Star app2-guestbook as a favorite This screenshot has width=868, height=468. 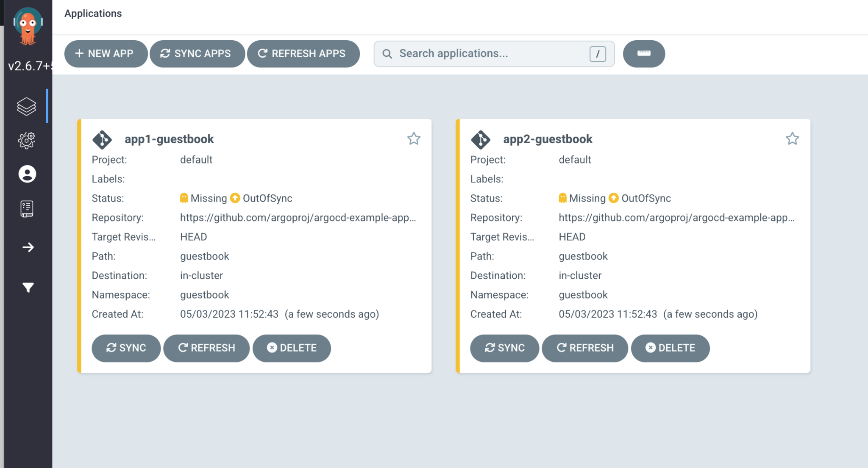pyautogui.click(x=792, y=138)
